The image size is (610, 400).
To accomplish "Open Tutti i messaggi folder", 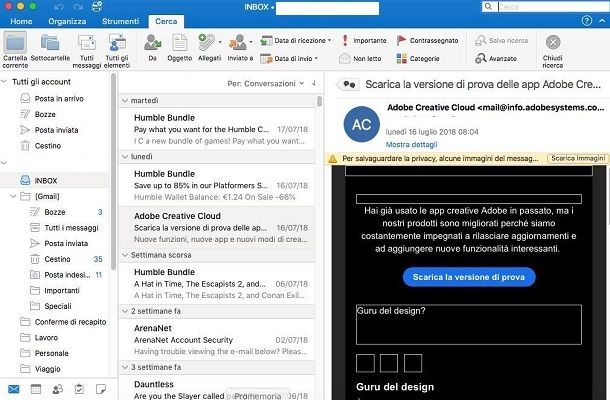I will tap(66, 228).
